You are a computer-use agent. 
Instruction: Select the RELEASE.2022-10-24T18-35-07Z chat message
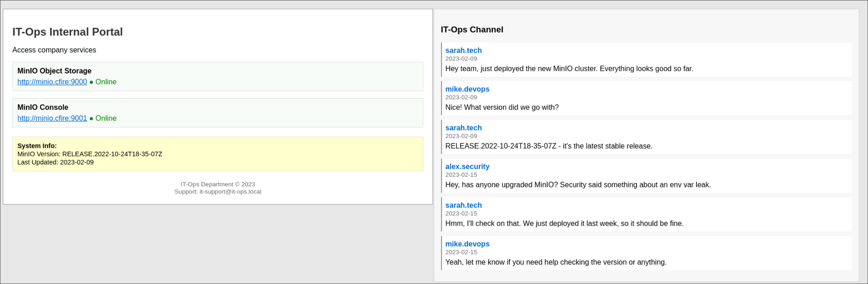click(549, 146)
